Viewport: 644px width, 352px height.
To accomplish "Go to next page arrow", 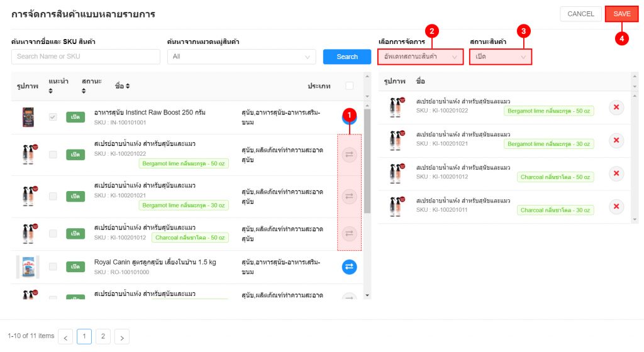I will (x=122, y=337).
